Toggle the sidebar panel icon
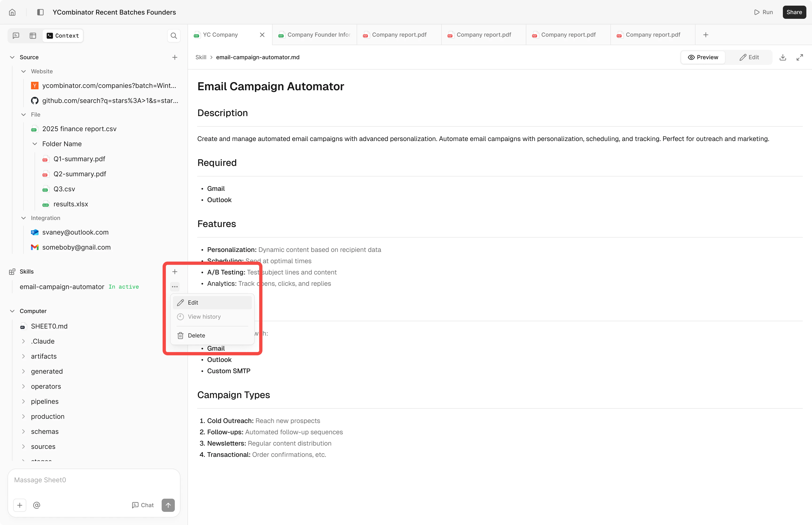 pos(40,12)
